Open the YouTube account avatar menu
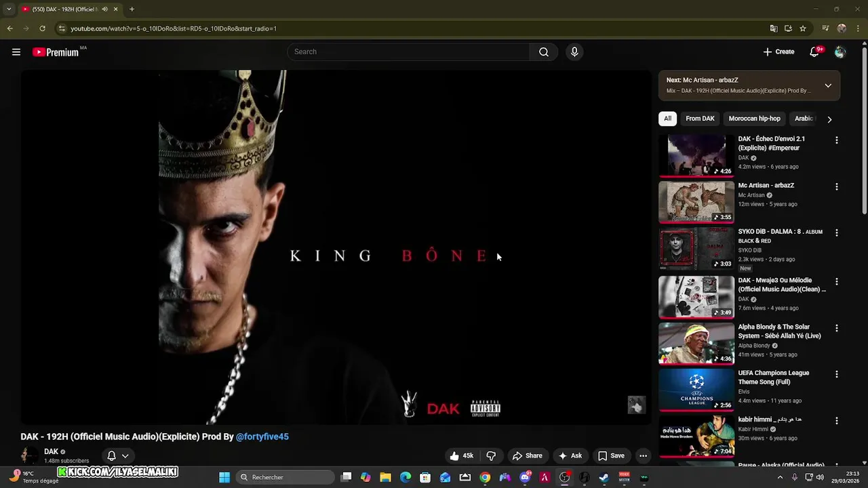The width and height of the screenshot is (868, 488). click(840, 52)
